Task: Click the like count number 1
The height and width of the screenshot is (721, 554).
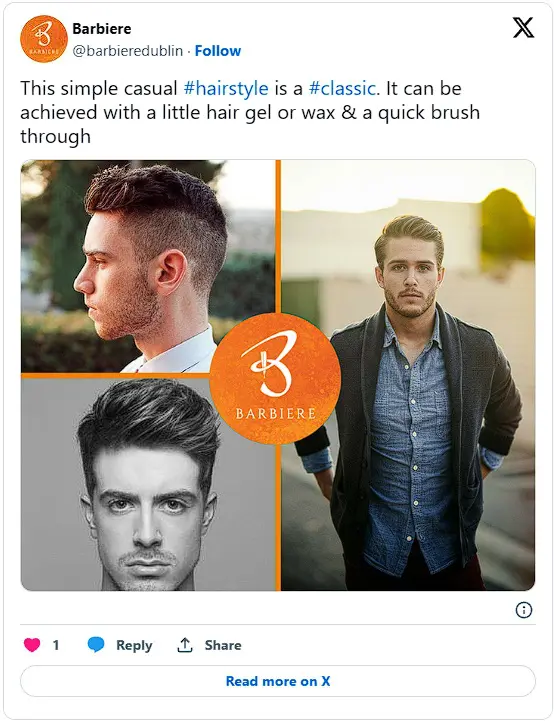Action: [x=56, y=645]
